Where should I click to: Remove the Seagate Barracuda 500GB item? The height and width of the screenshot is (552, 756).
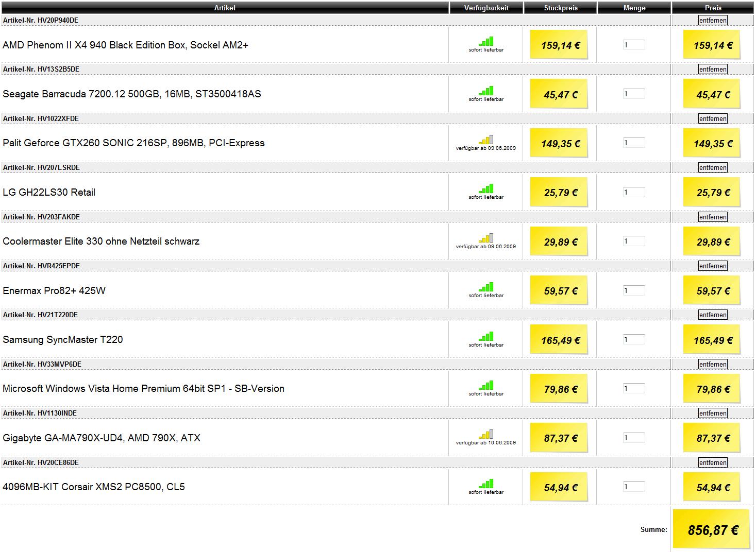713,69
